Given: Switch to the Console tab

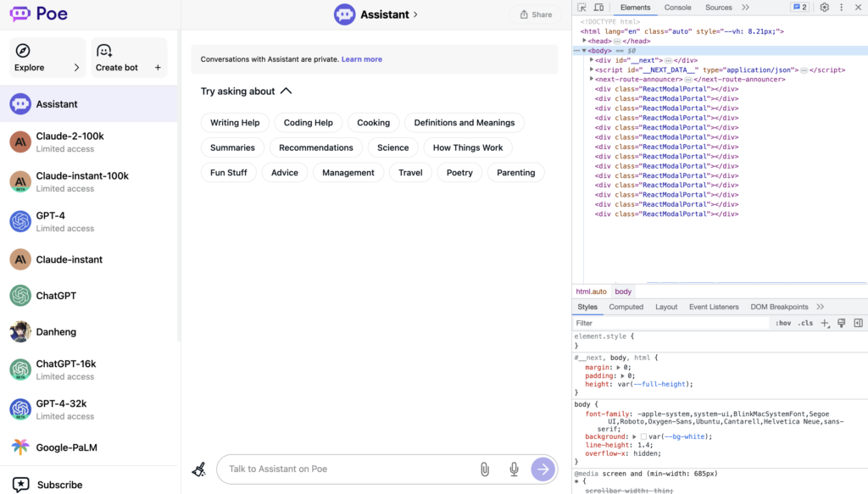Looking at the screenshot, I should point(677,8).
